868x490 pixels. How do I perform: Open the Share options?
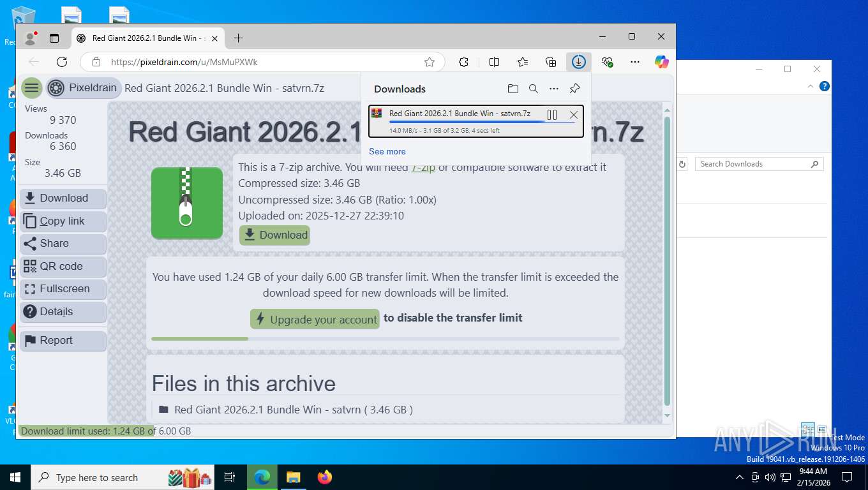(63, 244)
